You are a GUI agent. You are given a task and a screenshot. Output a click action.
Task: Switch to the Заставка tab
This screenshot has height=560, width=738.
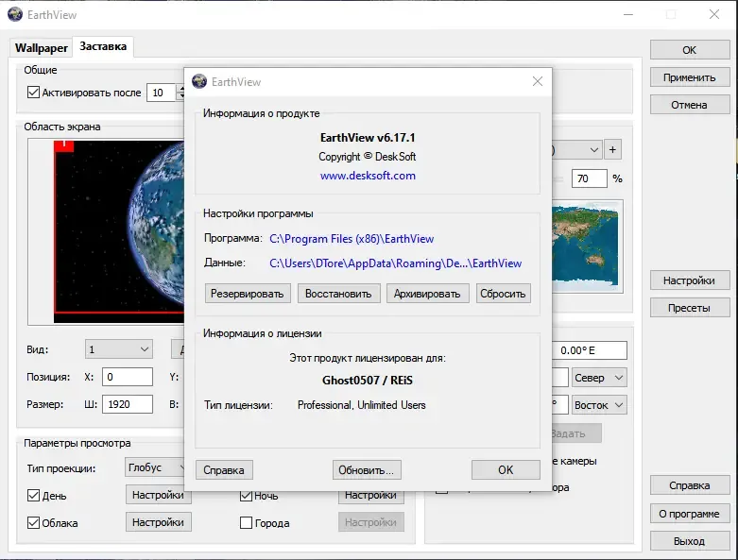[x=103, y=46]
